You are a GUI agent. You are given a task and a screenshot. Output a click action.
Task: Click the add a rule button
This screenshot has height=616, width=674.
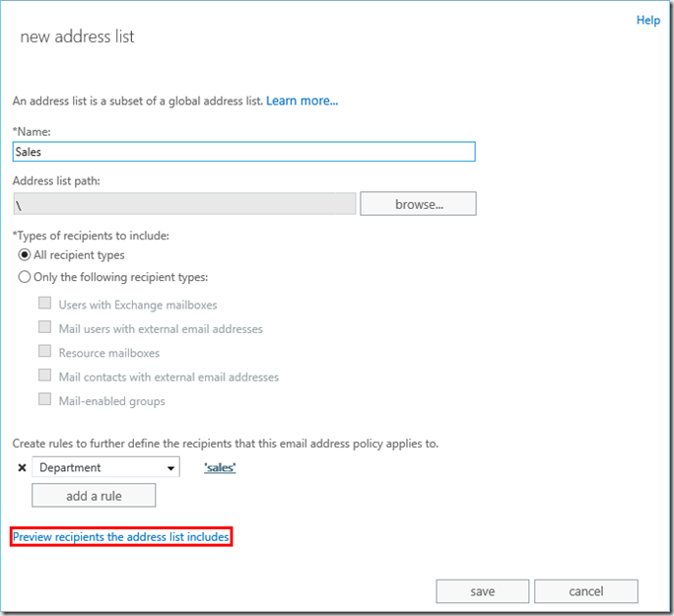point(94,495)
